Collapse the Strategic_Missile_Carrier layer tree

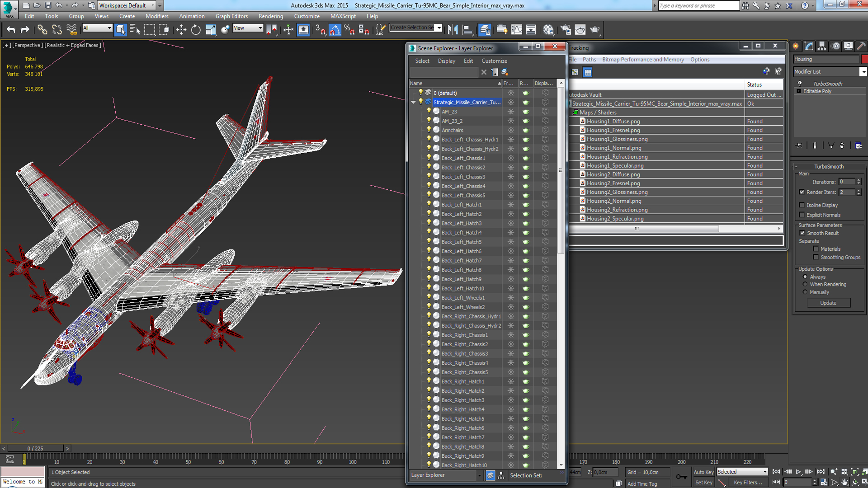click(413, 103)
